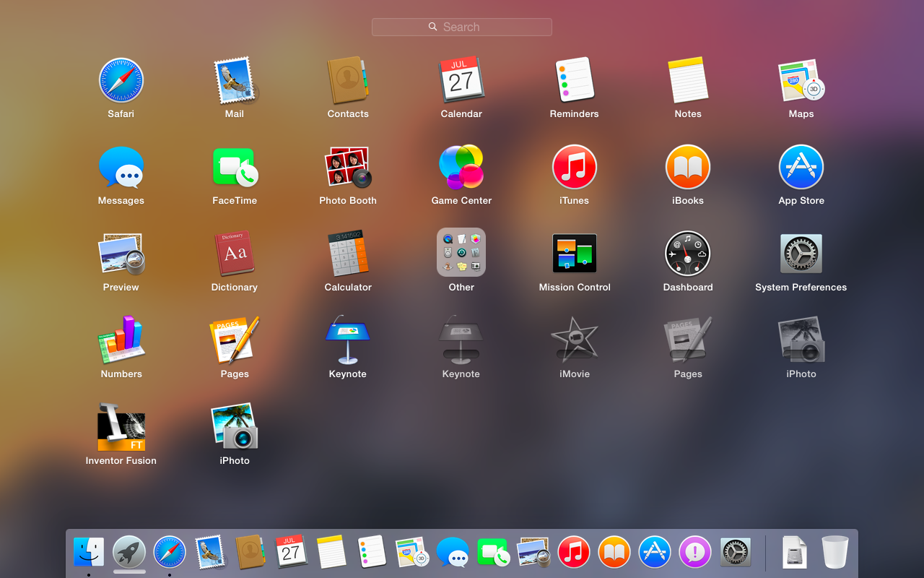Image resolution: width=924 pixels, height=578 pixels.
Task: Open Reminders list icon in the Dock
Action: tap(372, 553)
